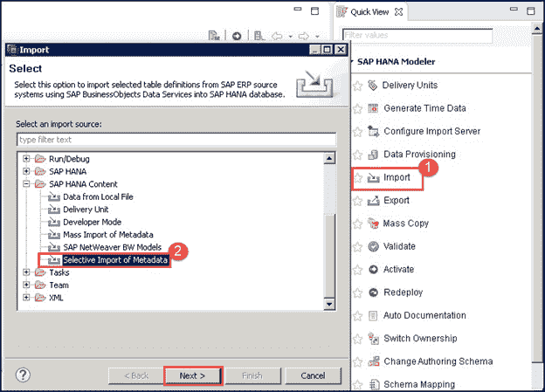Viewport: 545px width, 392px height.
Task: Star the Validate entry
Action: click(358, 247)
